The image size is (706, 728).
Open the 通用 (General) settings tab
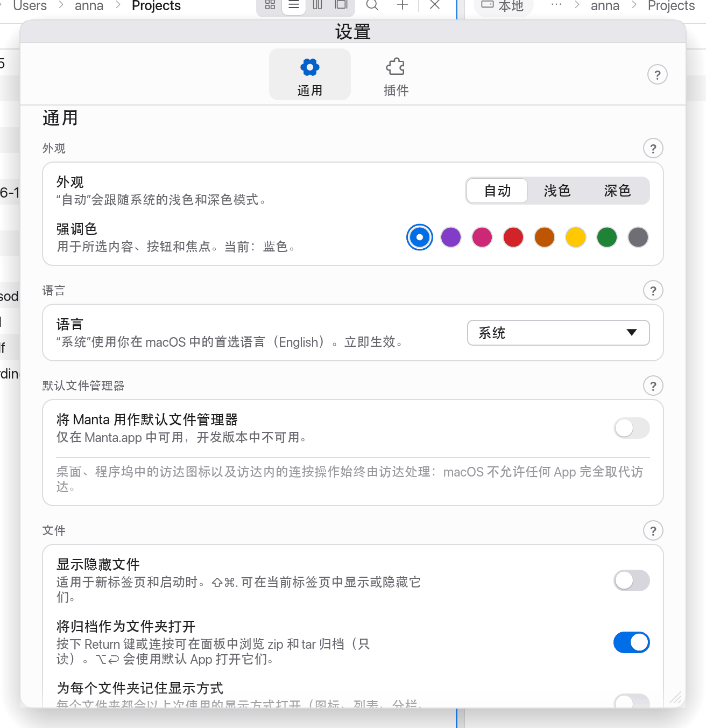(x=310, y=75)
